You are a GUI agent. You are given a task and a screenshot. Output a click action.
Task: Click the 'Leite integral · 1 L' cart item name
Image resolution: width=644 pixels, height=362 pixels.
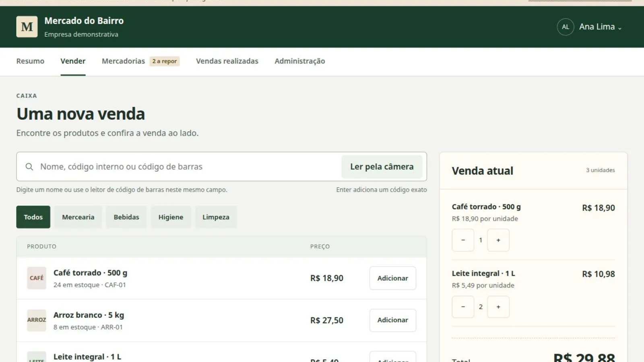tap(483, 274)
